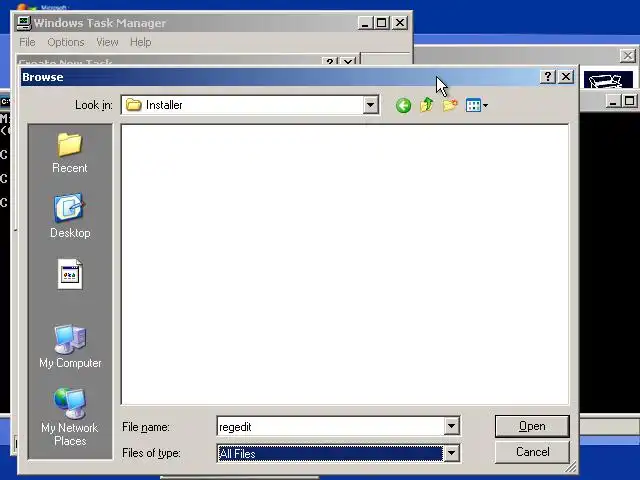
Task: Open Recent in places bar
Action: tap(70, 153)
